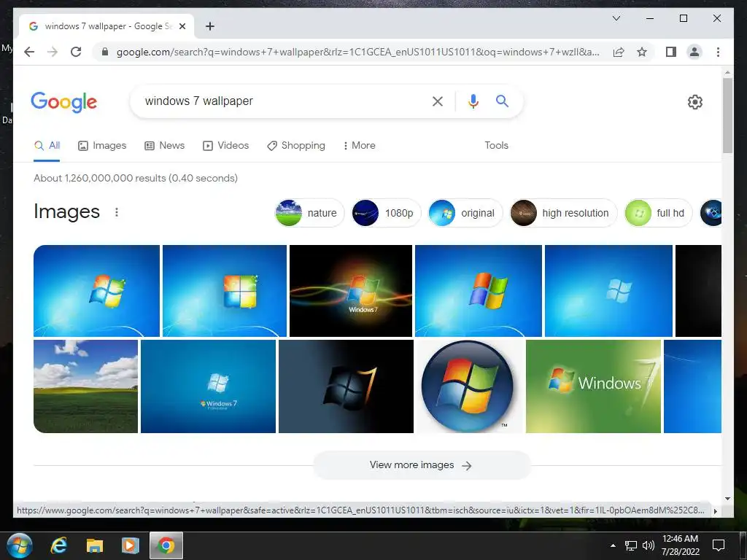The height and width of the screenshot is (560, 747).
Task: Go to the Google logo homepage
Action: pos(64,102)
